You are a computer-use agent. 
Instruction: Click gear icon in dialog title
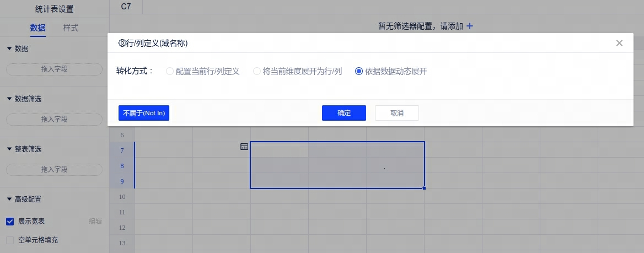(x=122, y=43)
